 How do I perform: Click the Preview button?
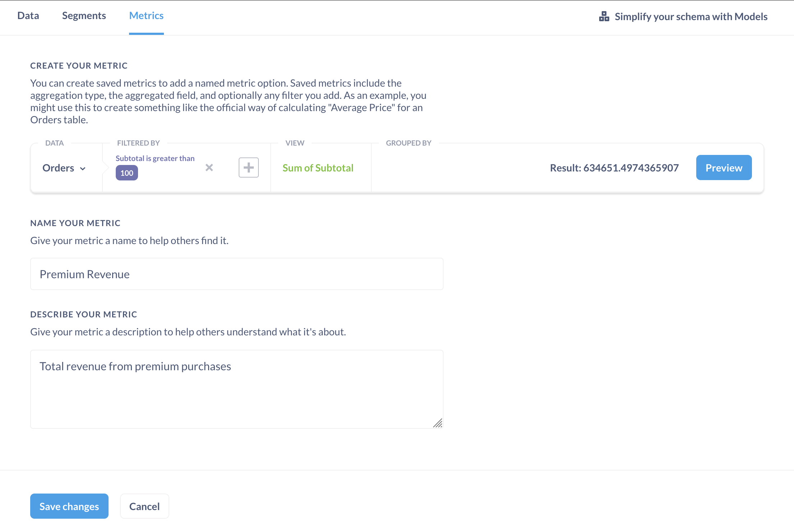pyautogui.click(x=723, y=167)
